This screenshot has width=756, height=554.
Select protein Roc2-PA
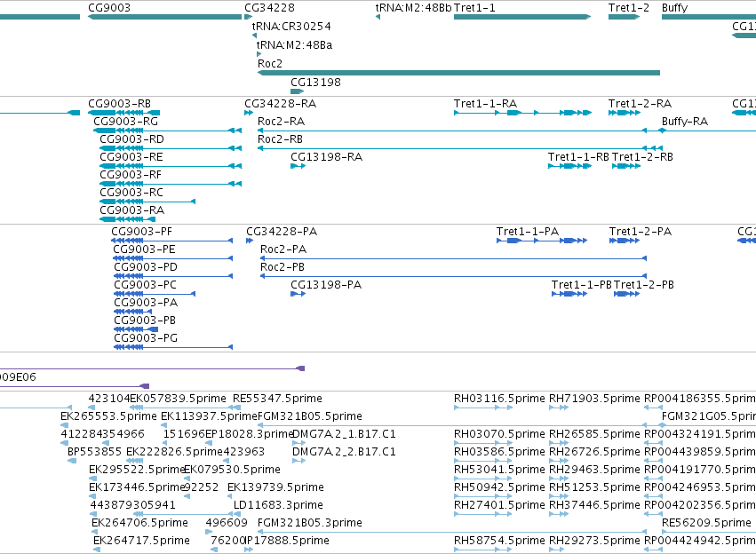pos(283,250)
